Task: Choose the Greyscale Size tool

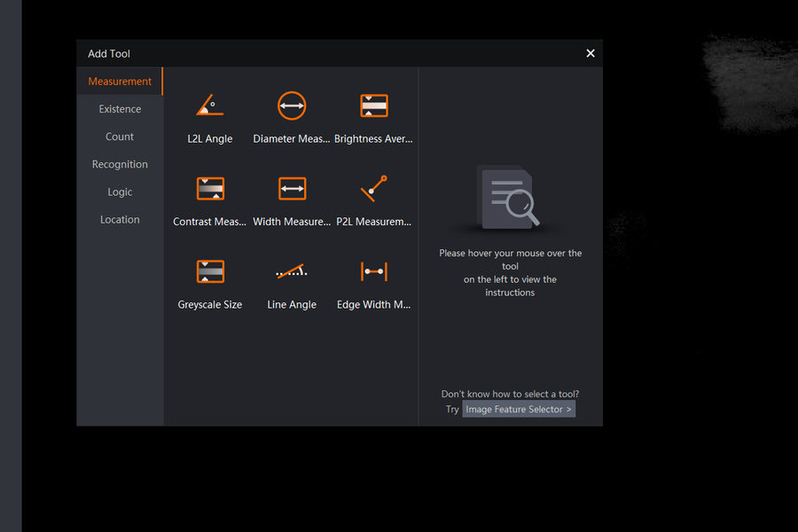Action: click(x=210, y=271)
